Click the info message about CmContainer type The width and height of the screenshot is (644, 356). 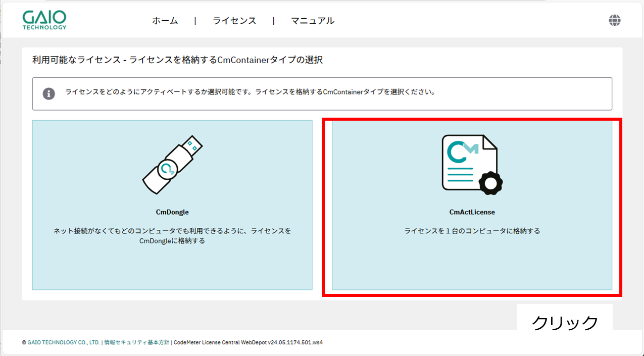[250, 92]
